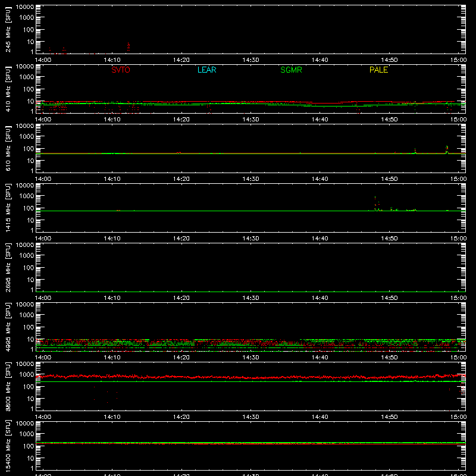This screenshot has height=476, width=476.
Task: Select the 2695 MHz [SFU] axis title
Action: pyautogui.click(x=8, y=267)
